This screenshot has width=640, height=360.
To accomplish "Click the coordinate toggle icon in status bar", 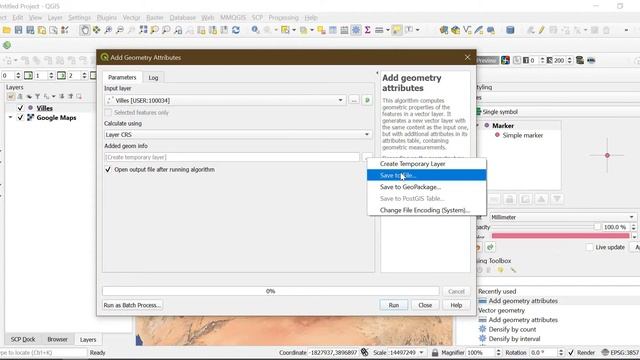I will pos(364,352).
